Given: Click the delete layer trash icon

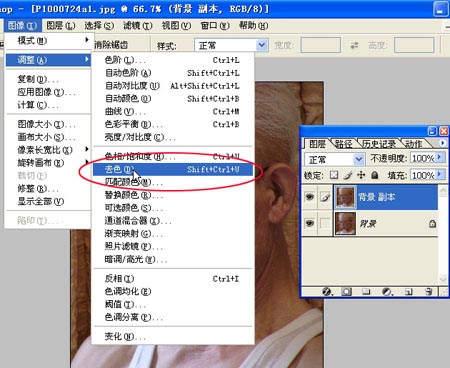Looking at the screenshot, I should point(429,292).
